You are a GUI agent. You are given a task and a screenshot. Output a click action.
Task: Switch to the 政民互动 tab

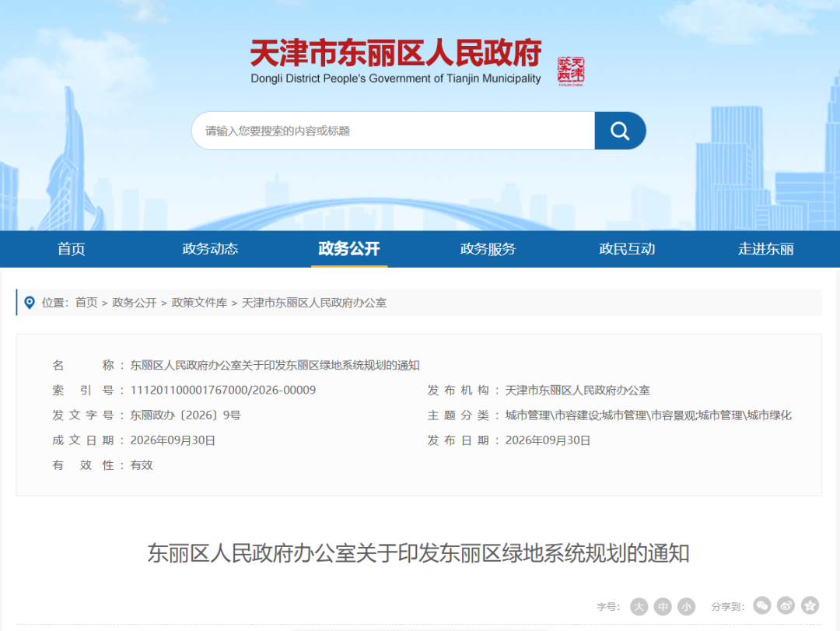click(x=627, y=249)
